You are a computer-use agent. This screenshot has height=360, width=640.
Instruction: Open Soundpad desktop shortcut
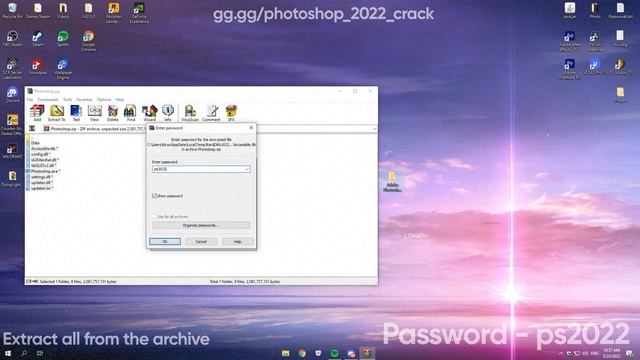[x=38, y=67]
